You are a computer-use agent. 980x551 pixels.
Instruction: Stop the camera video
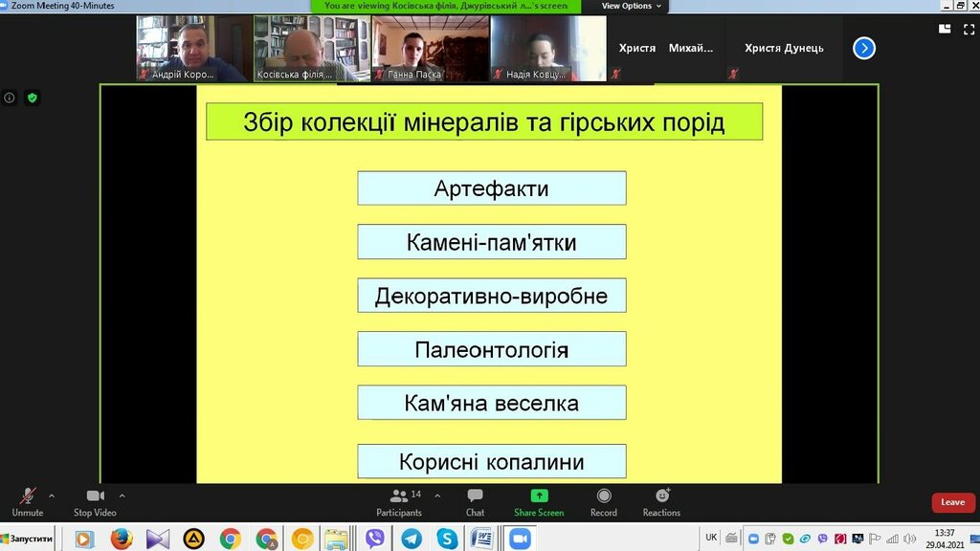[95, 500]
